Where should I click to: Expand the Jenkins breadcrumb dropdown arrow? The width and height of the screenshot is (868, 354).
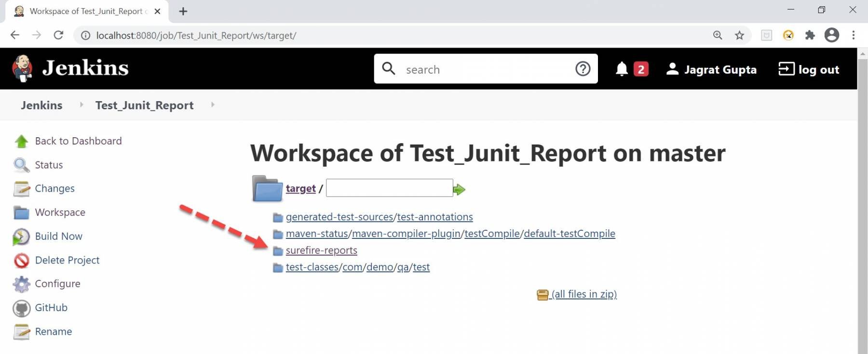81,105
